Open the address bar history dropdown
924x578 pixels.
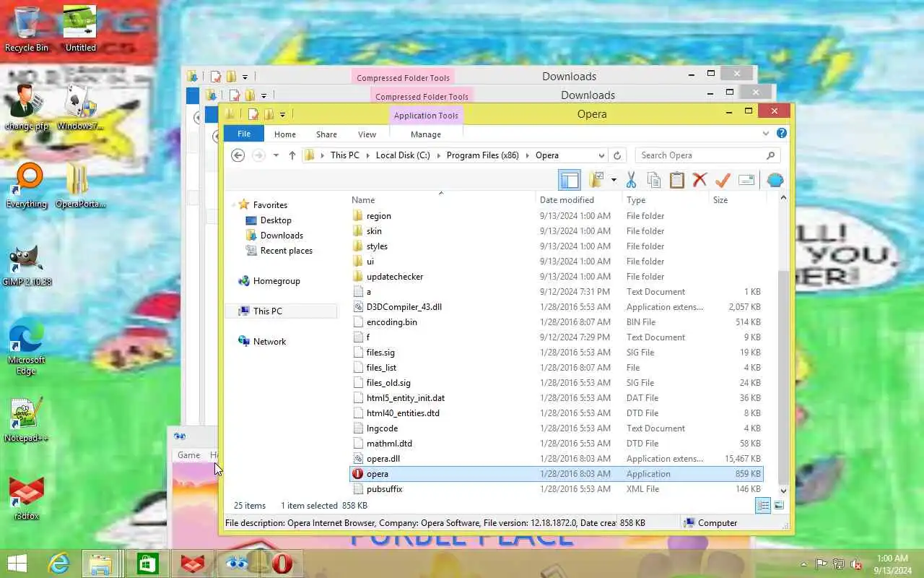[x=601, y=155]
